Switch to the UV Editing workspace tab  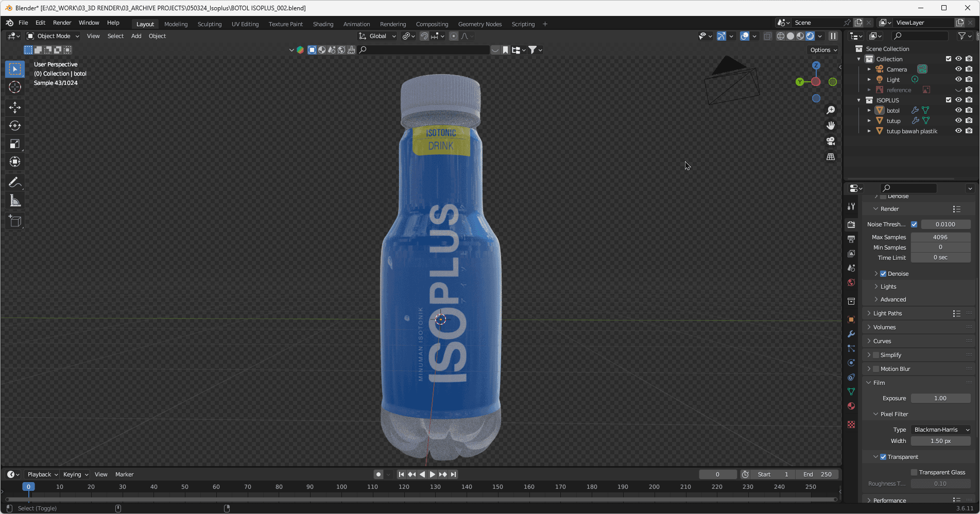pyautogui.click(x=245, y=24)
